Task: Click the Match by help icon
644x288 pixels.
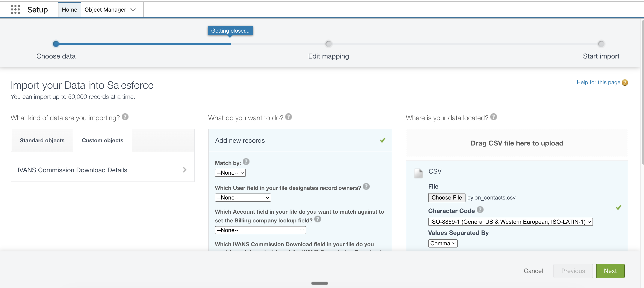Action: click(246, 162)
